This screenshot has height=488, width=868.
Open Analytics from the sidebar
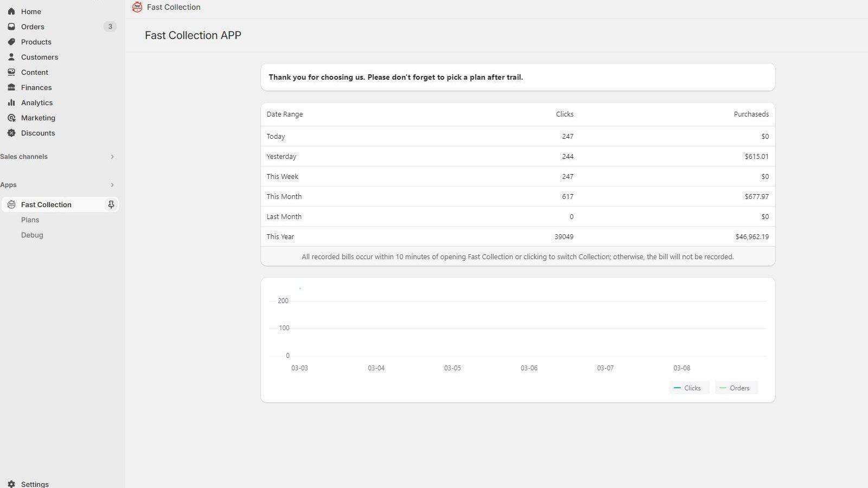[11, 102]
